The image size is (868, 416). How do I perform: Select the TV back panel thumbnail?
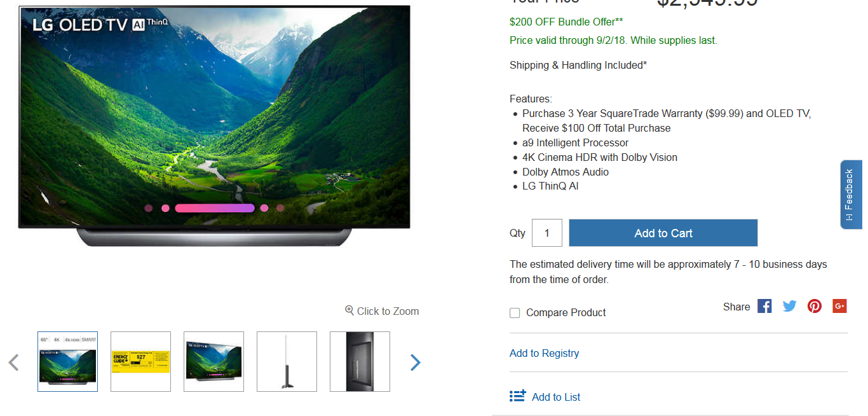360,361
